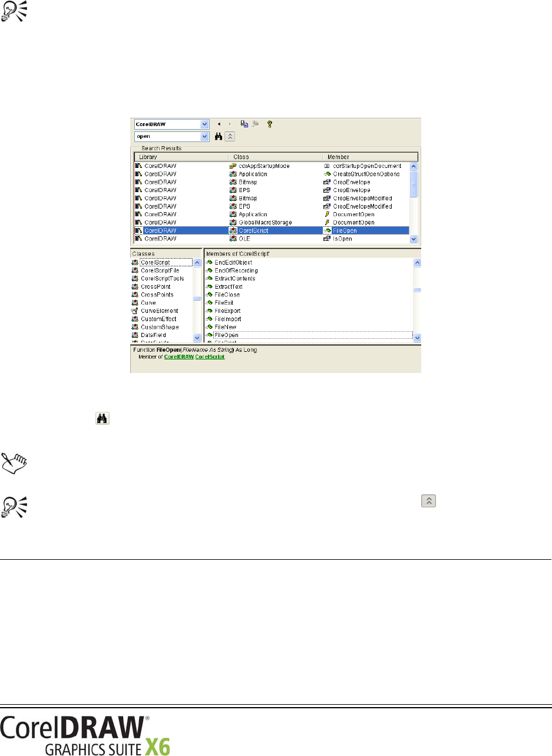The image size is (552, 756).
Task: Select the IsOpen member result
Action: [341, 239]
